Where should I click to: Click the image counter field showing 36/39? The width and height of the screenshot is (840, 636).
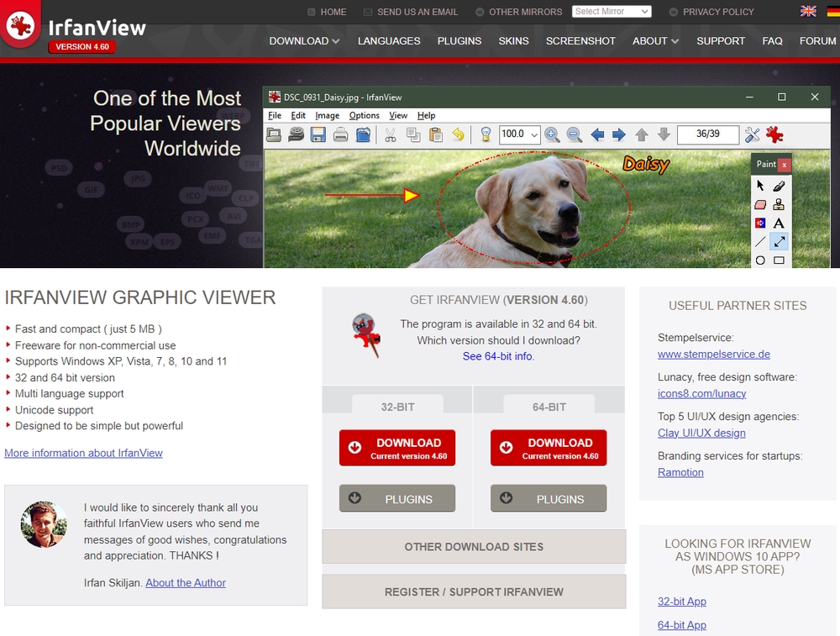tap(708, 134)
